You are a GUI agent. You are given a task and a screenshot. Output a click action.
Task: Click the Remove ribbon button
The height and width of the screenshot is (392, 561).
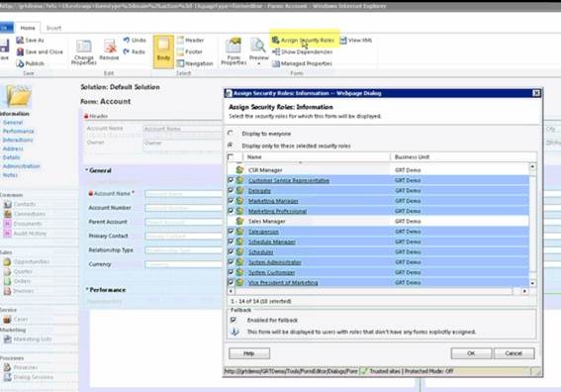[x=109, y=50]
